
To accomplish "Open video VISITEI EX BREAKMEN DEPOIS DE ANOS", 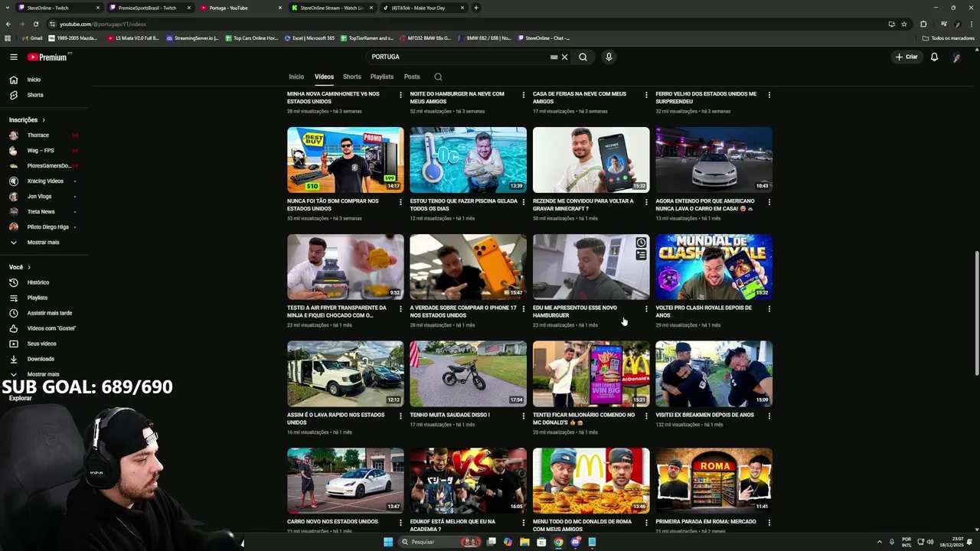I will [704, 415].
